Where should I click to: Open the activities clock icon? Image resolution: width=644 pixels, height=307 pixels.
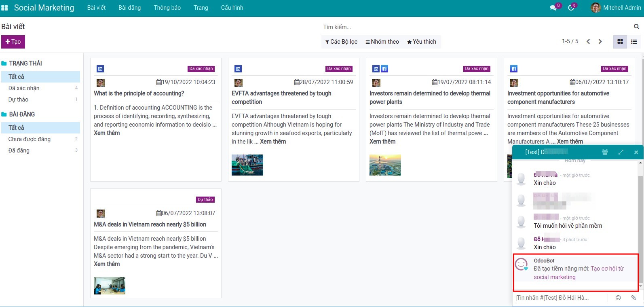point(571,8)
